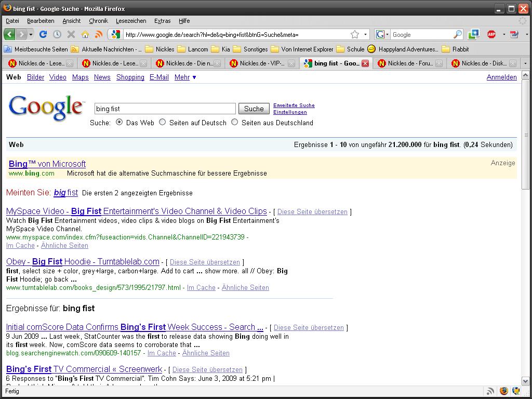Click the bing fist search input field
Screen dimensions: 532x399
click(165, 109)
